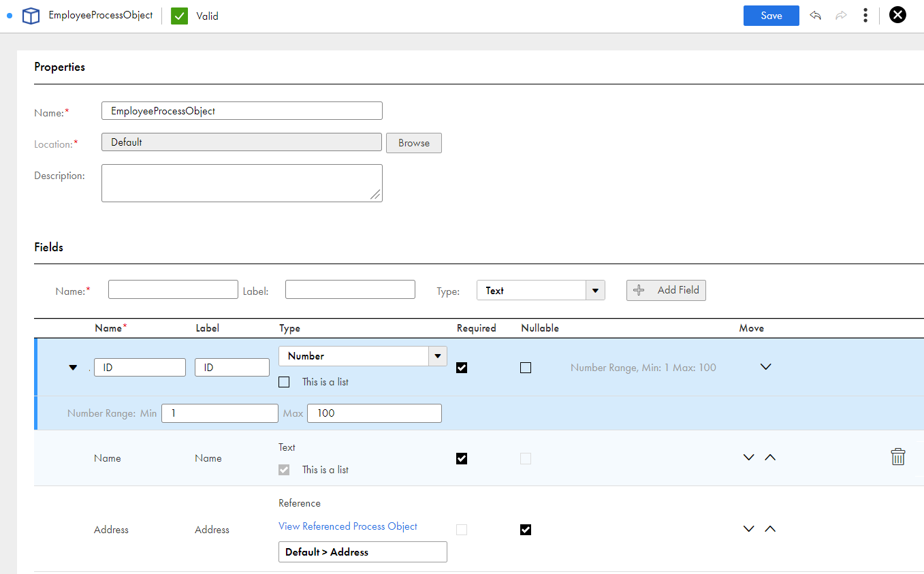Move the Address field up
Image resolution: width=924 pixels, height=574 pixels.
coord(770,529)
